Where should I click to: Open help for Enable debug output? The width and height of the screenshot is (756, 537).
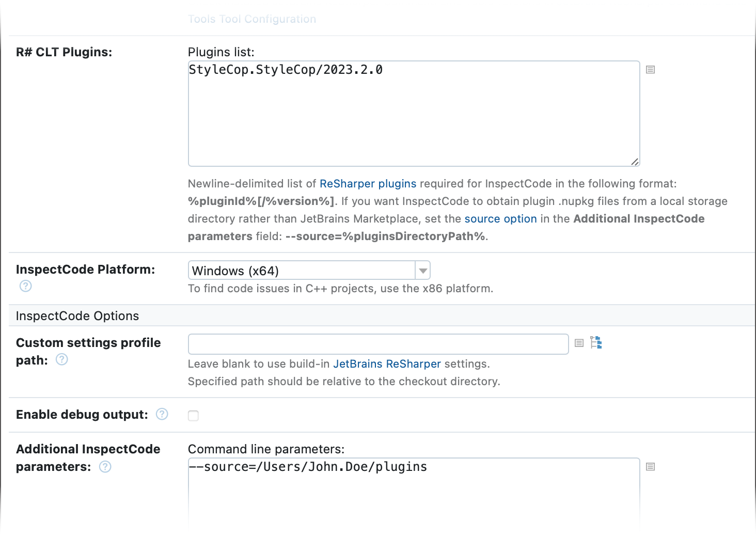pyautogui.click(x=161, y=414)
